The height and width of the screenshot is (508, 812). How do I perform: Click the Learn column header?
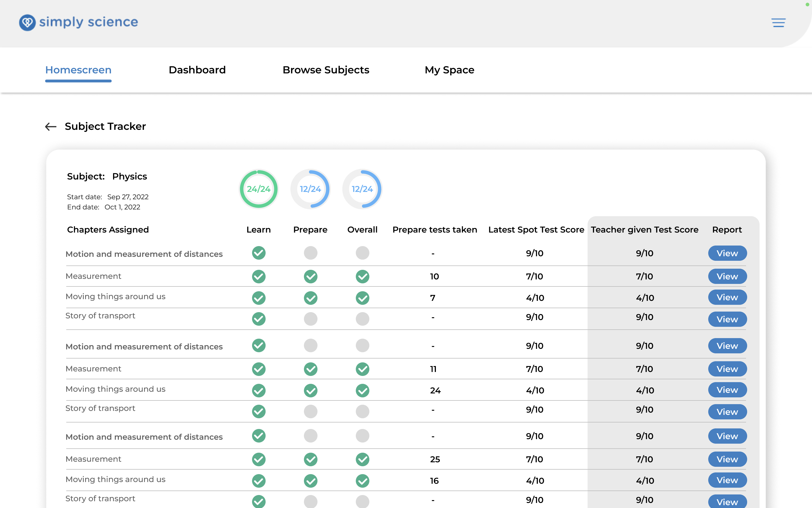tap(258, 229)
